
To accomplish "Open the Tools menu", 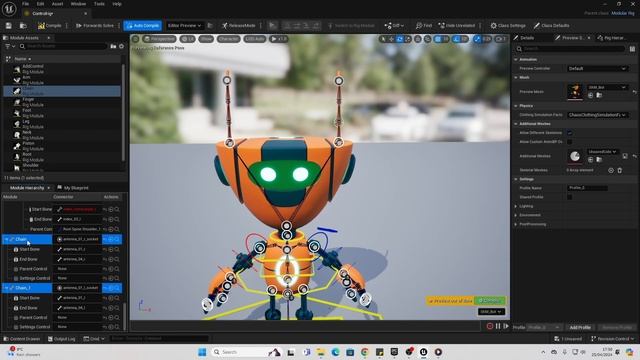I will tap(99, 4).
